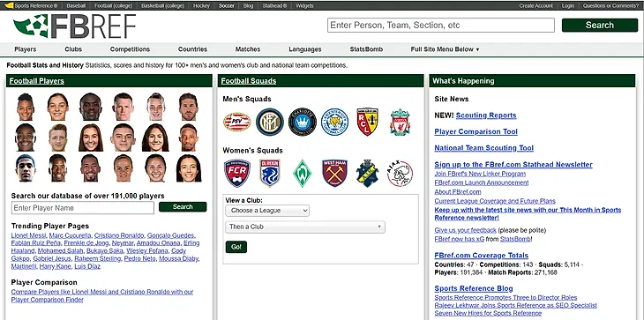Open the Languages menu
The width and height of the screenshot is (644, 320).
(x=305, y=49)
